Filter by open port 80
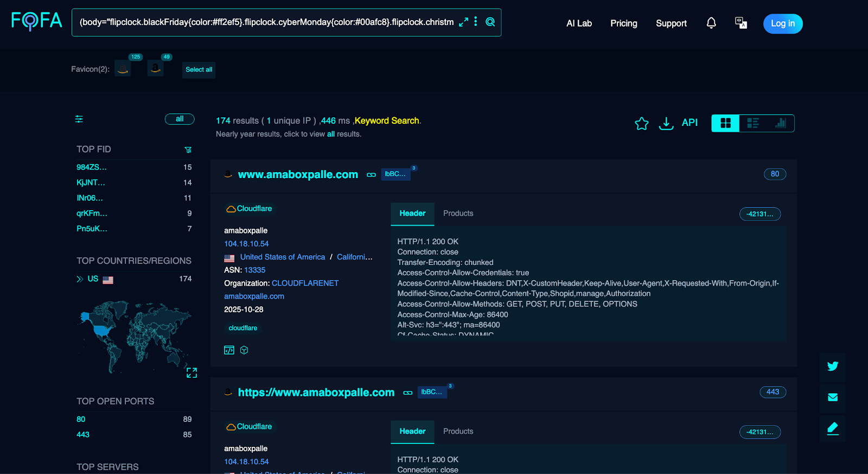 [x=81, y=419]
